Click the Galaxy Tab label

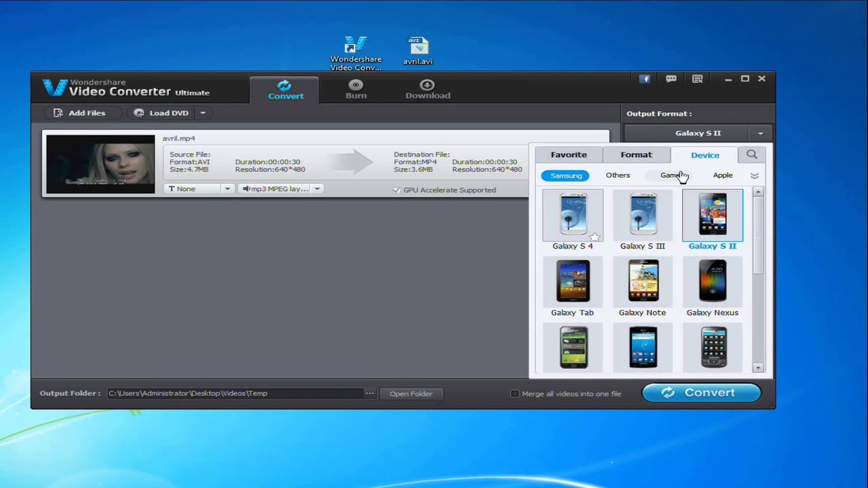pyautogui.click(x=572, y=313)
